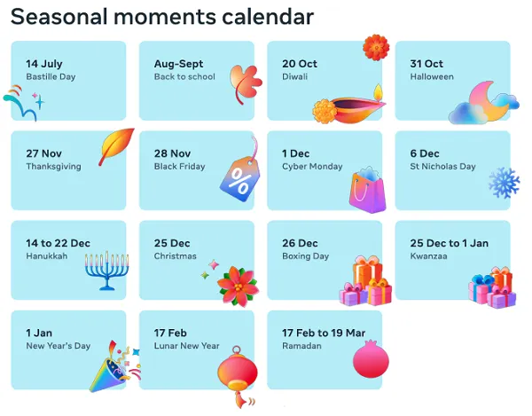Image resolution: width=532 pixels, height=416 pixels.
Task: Click the Thanksgiving autumn leaf icon
Action: 116,146
